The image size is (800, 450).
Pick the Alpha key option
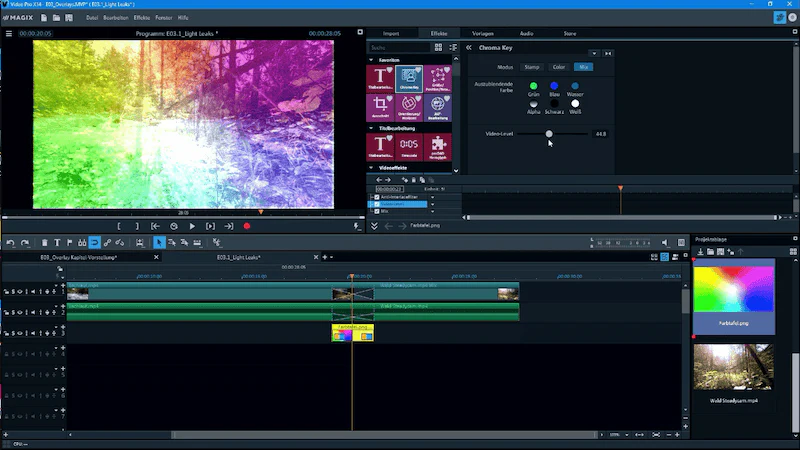click(x=534, y=104)
